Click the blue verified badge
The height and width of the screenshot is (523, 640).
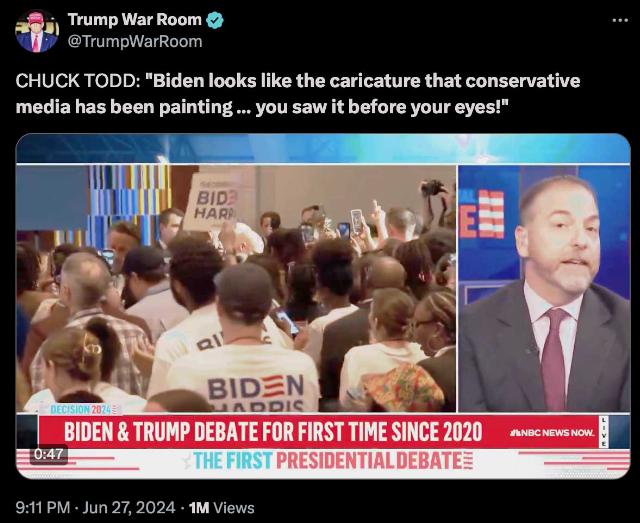[214, 20]
